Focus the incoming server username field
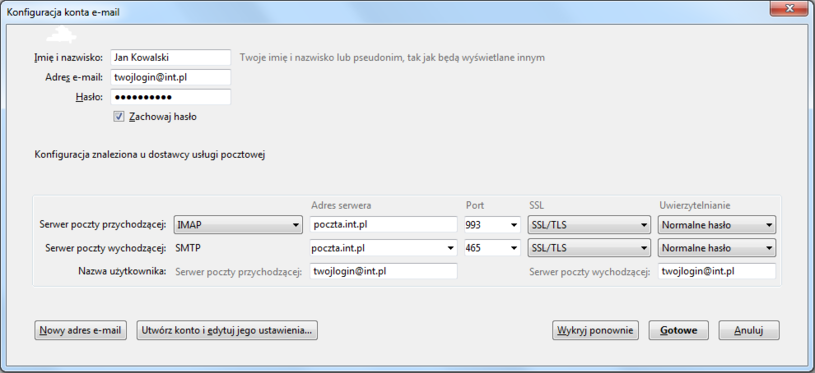 pos(384,271)
